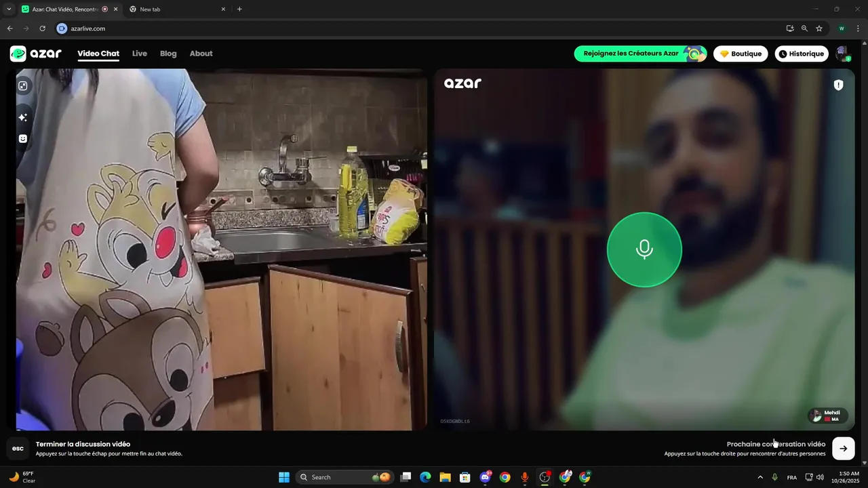Click the page scrollbar up arrow
The image size is (868, 488).
tap(865, 44)
